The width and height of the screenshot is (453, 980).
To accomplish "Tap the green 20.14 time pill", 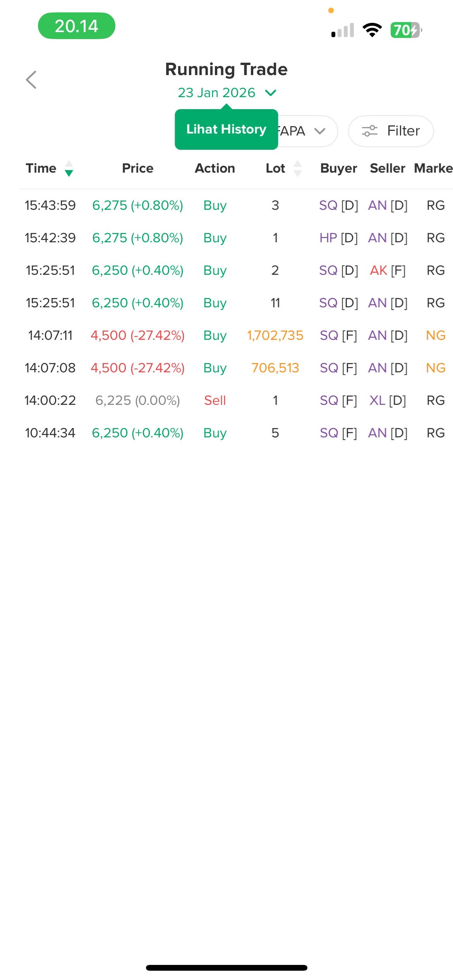I will click(77, 26).
